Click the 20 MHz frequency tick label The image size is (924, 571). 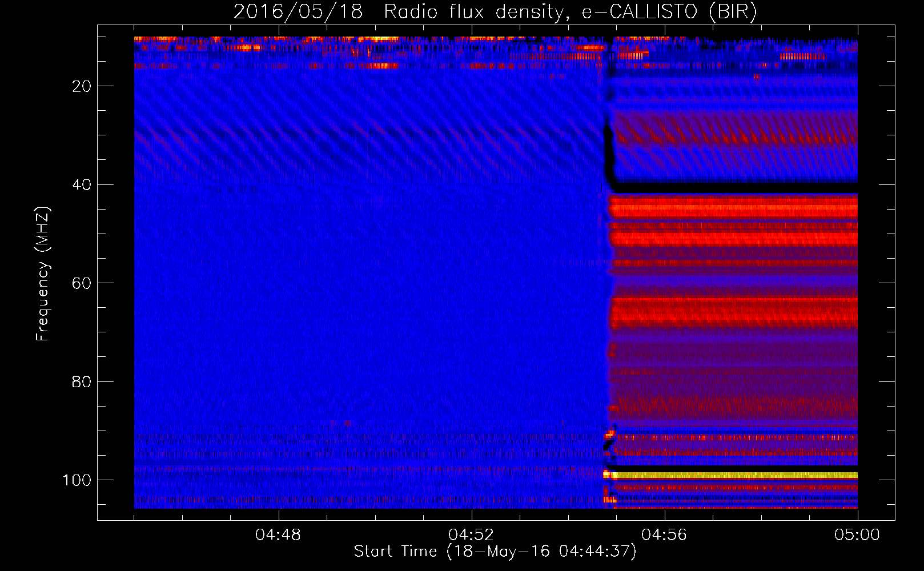82,86
